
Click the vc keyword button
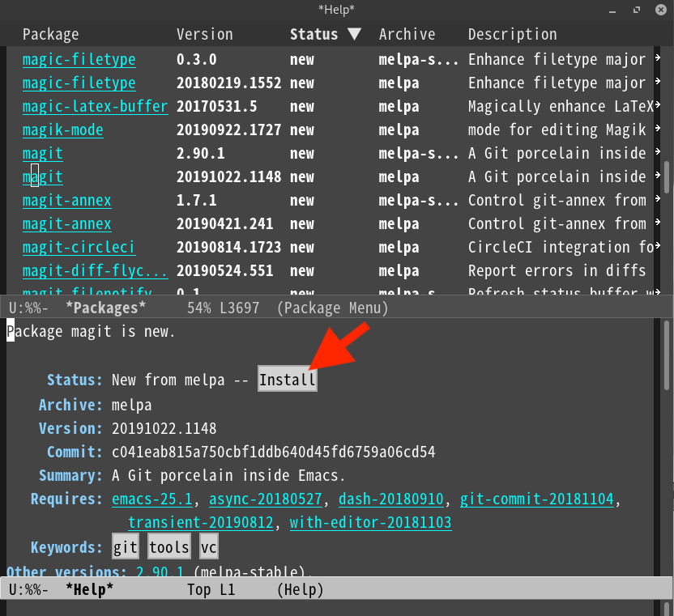(x=209, y=546)
